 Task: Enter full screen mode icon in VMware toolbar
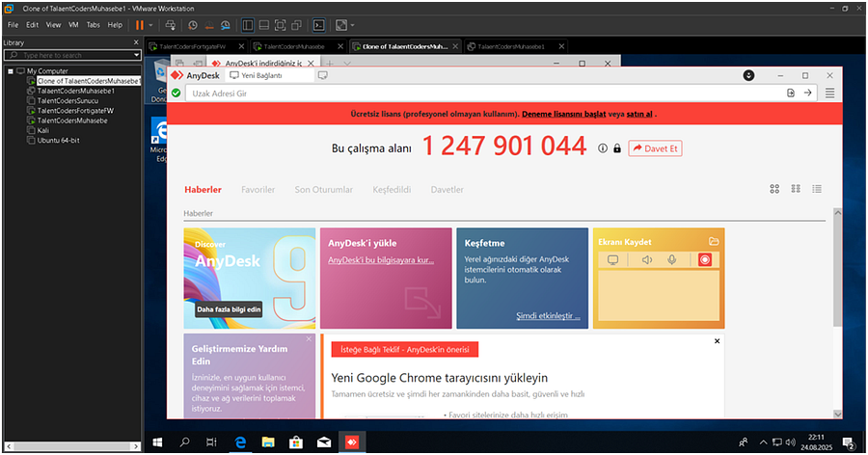(x=280, y=25)
